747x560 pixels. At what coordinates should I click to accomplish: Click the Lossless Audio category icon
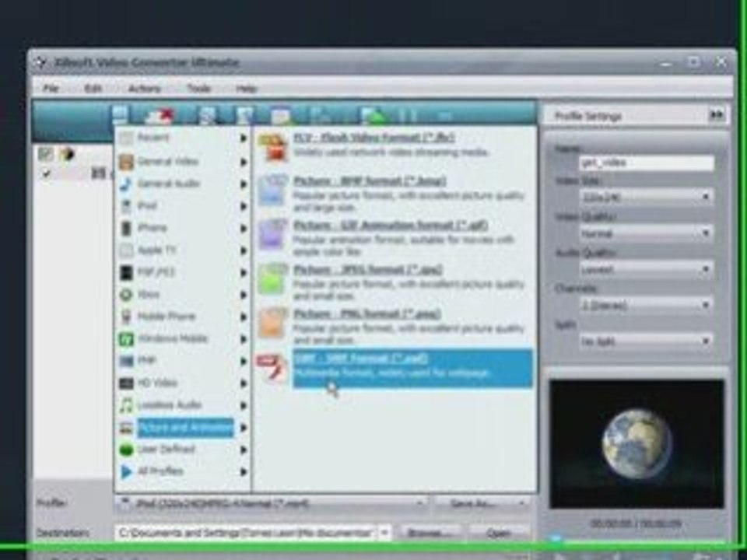point(126,405)
